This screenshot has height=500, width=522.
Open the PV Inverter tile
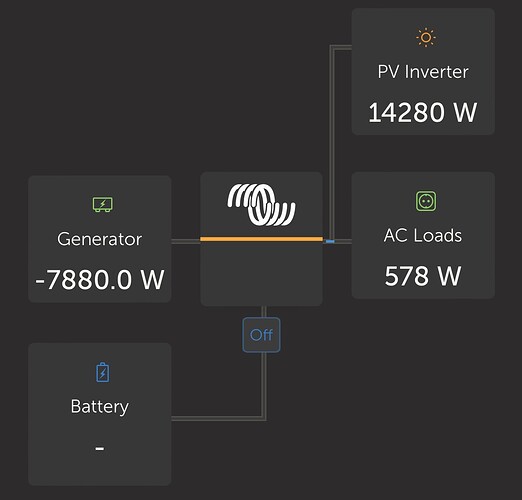(x=423, y=71)
